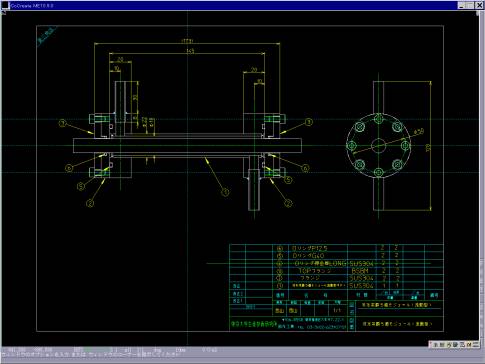Open the CoCreate ME10 window system menu icon
Screen dimensions: 485x364
[5, 6]
